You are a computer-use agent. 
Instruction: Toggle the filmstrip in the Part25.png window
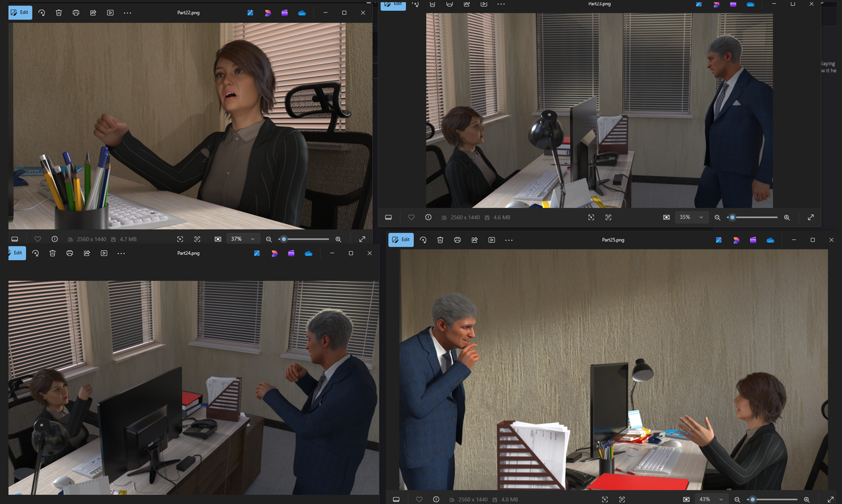[396, 499]
